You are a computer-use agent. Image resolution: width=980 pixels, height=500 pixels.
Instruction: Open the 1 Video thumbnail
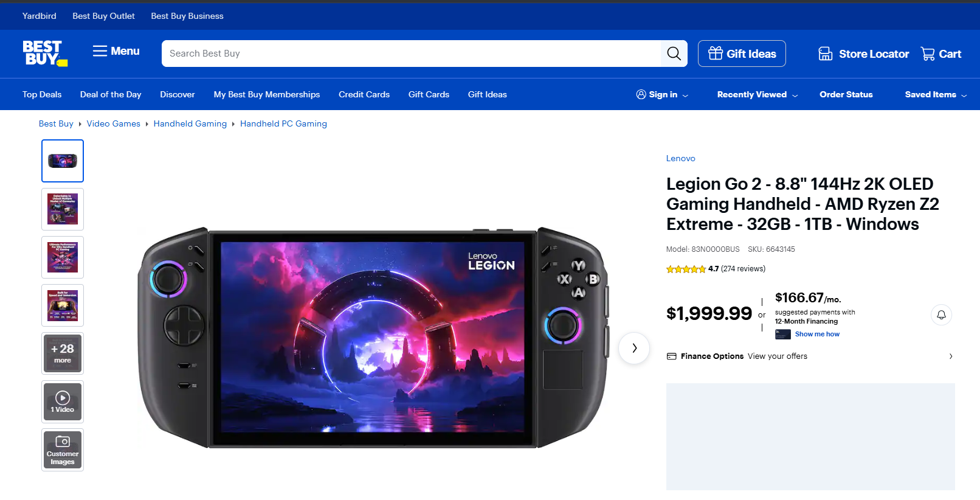click(x=63, y=401)
